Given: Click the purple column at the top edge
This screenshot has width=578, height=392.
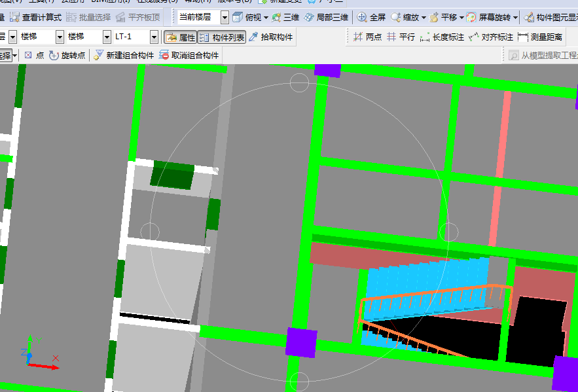Looking at the screenshot, I should click(x=328, y=71).
